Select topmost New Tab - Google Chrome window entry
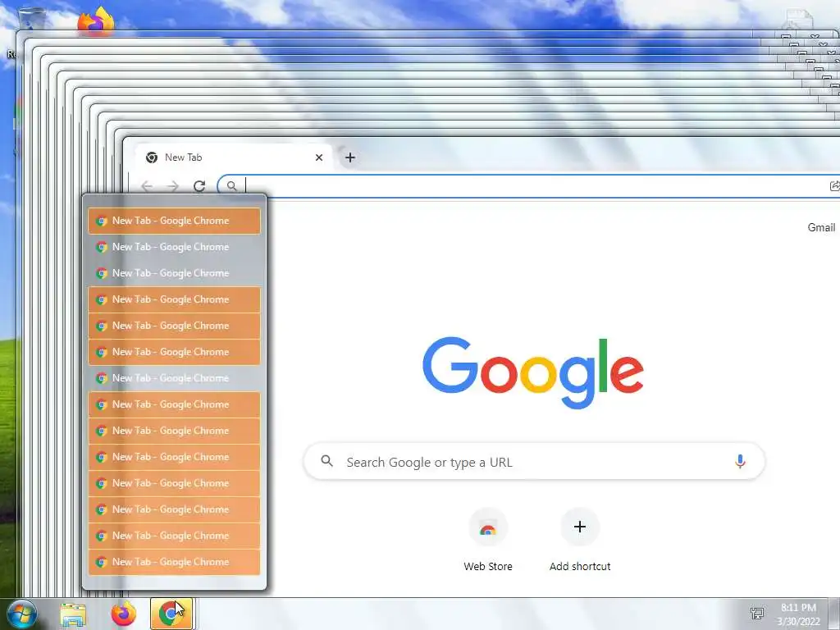 174,221
